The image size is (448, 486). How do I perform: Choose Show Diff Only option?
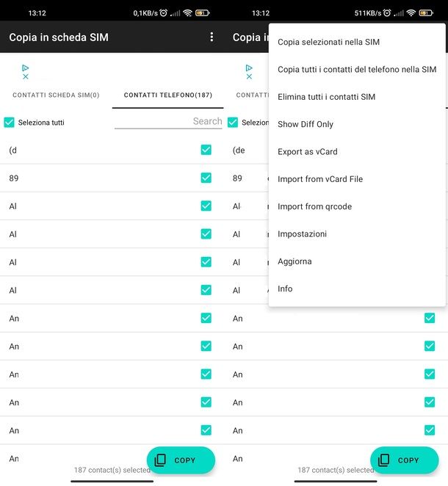pyautogui.click(x=306, y=125)
